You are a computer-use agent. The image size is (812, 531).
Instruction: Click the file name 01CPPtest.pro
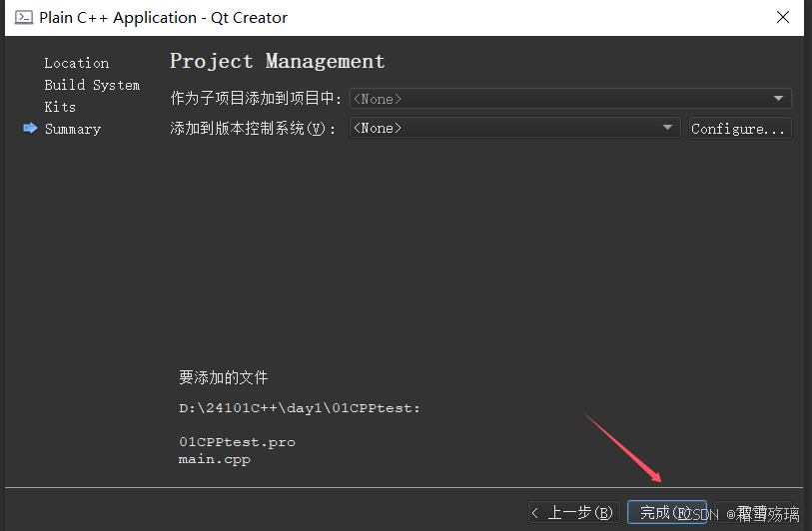237,442
